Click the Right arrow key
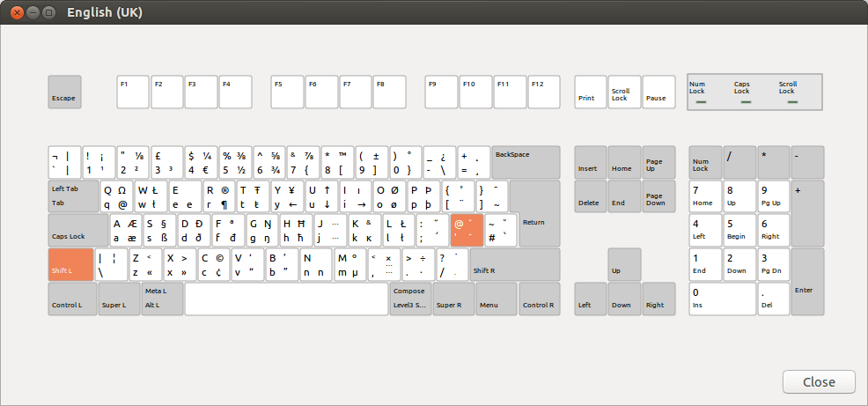Screen dimensions: 868x406 (658, 299)
